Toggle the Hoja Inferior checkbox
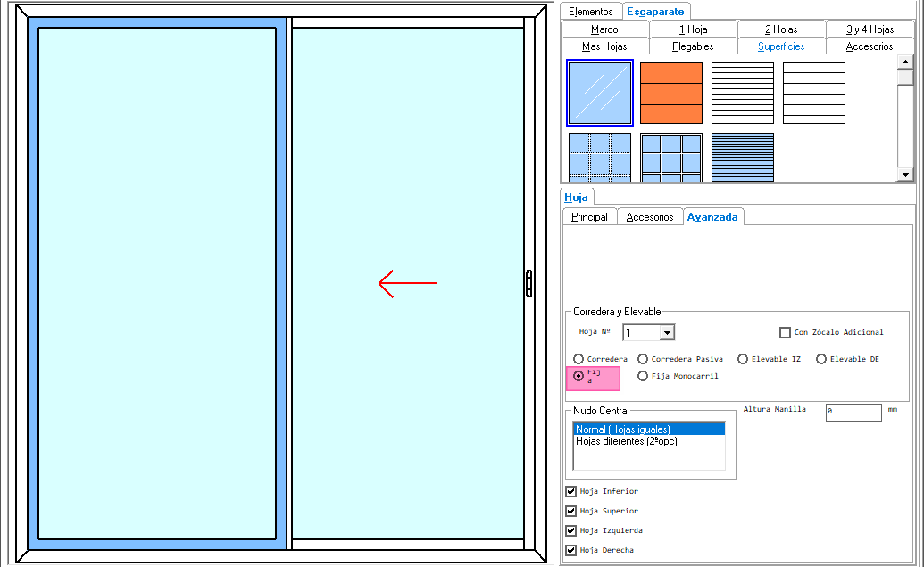 [x=571, y=491]
